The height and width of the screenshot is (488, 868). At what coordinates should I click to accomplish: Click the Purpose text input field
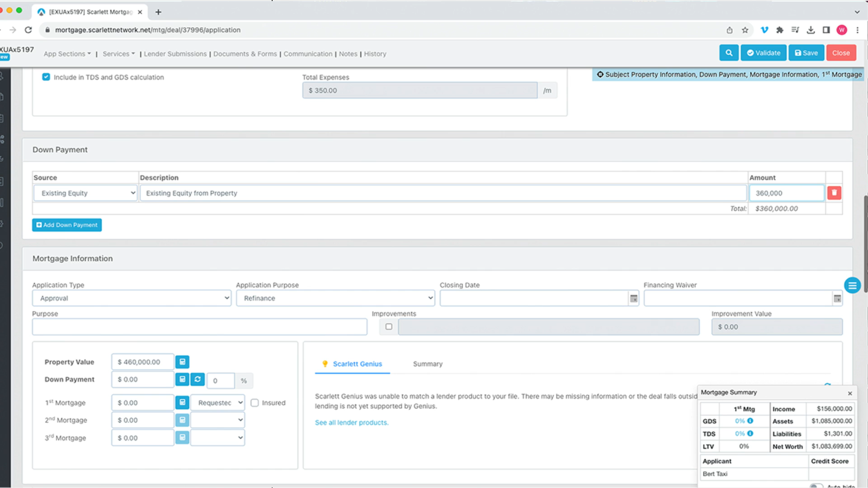pyautogui.click(x=199, y=327)
